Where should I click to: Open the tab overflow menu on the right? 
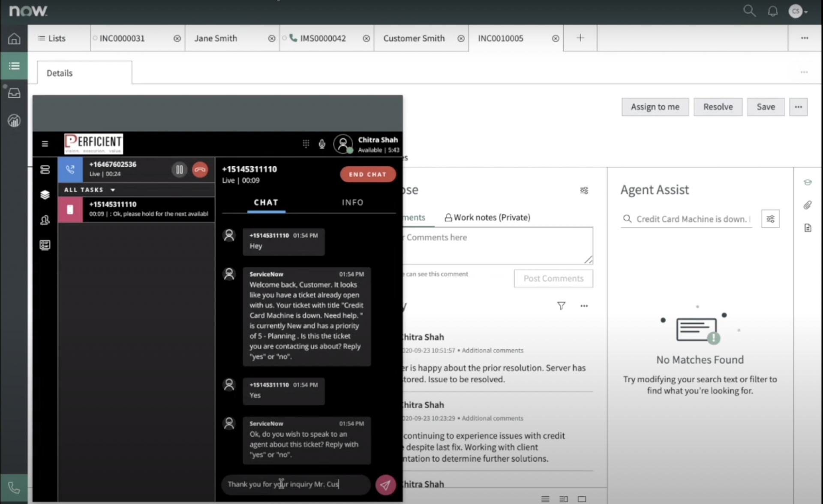pyautogui.click(x=805, y=38)
